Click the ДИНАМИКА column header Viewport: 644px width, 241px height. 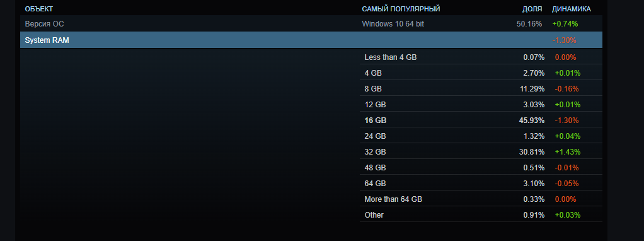pos(572,9)
